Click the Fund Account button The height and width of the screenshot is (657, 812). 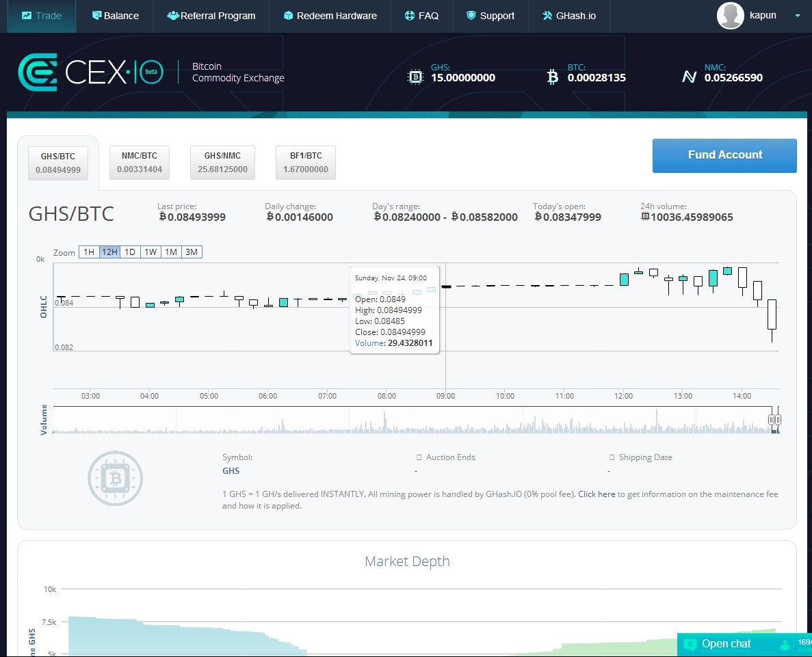(724, 155)
